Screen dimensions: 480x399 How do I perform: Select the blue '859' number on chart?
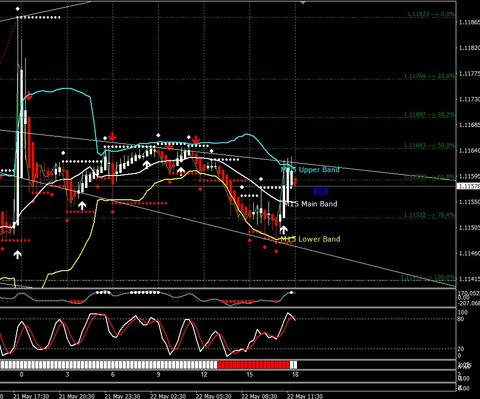[x=321, y=191]
